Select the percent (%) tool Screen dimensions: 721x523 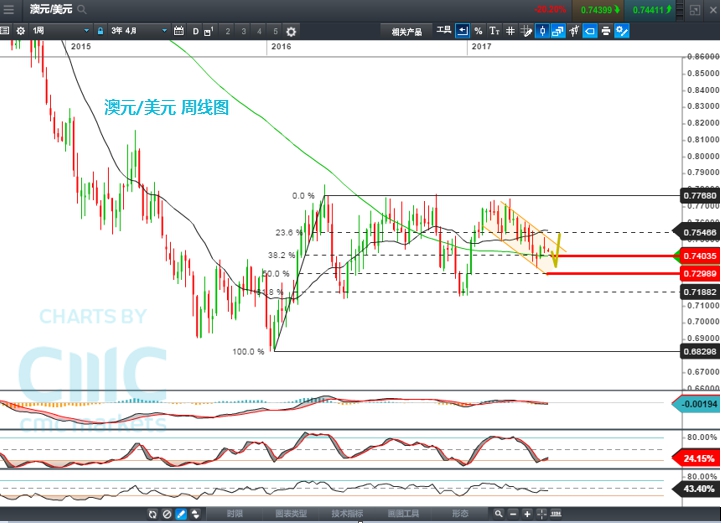478,31
